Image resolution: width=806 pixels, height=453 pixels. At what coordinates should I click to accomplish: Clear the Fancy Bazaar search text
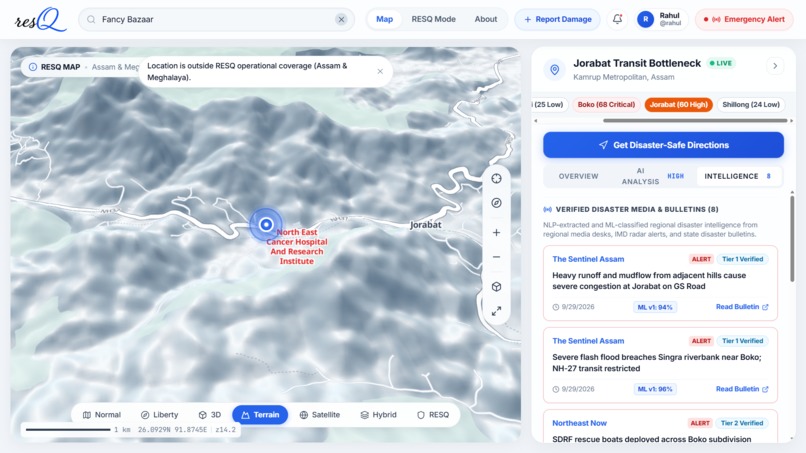coord(341,20)
